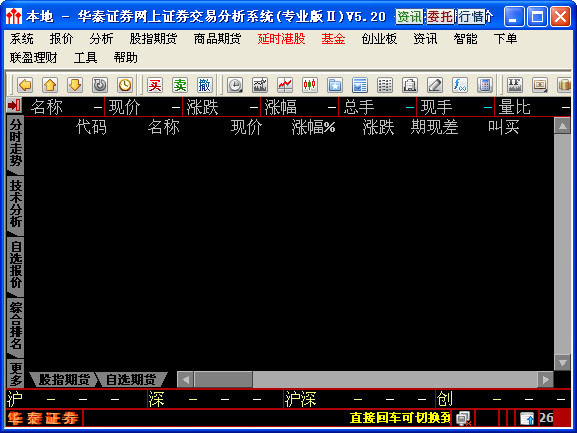
Task: Click the green 卖 (sell) icon
Action: (180, 85)
